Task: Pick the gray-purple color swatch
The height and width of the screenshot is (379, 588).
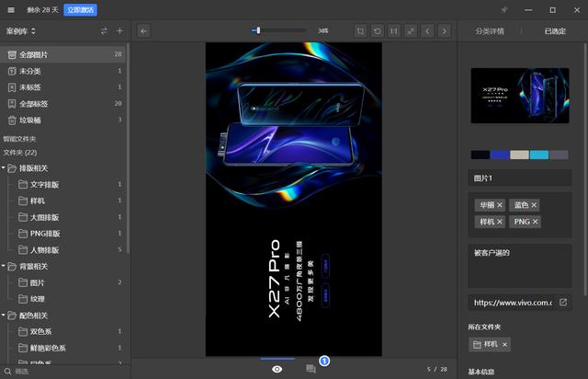Action: pos(559,155)
